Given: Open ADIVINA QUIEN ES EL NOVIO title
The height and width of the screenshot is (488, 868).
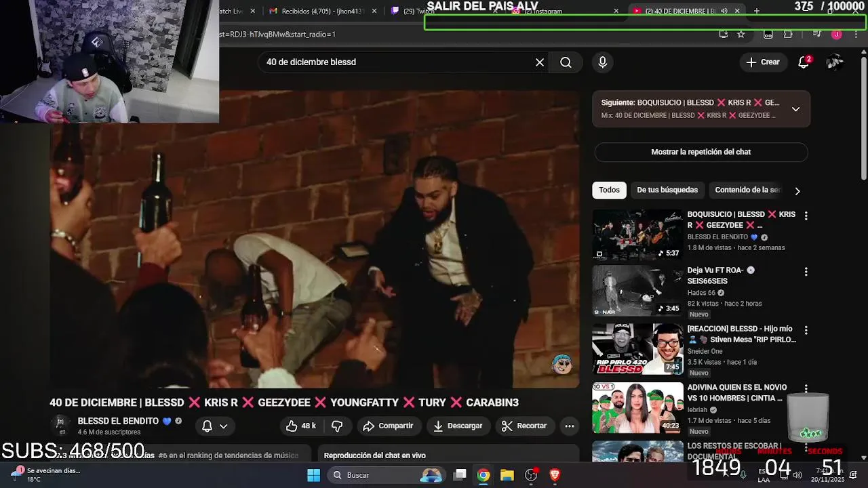Looking at the screenshot, I should [736, 393].
